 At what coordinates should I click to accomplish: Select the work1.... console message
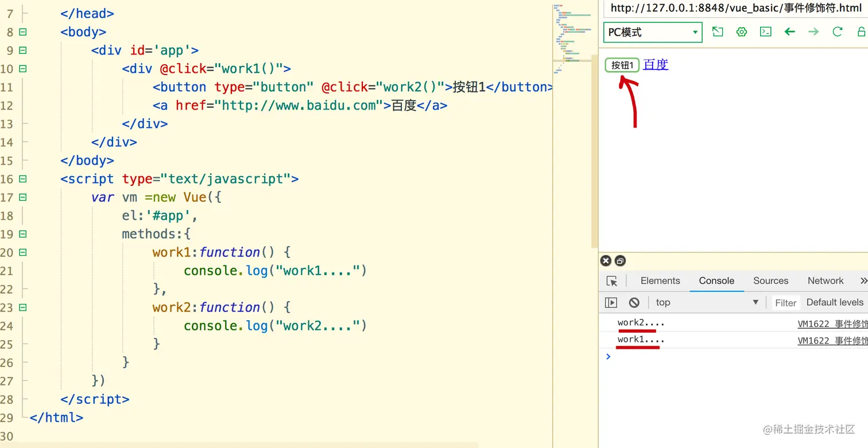[x=641, y=340]
